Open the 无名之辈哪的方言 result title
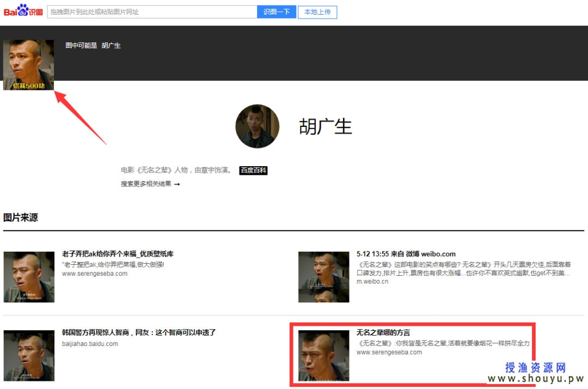Viewport: 588px width, 389px height. [x=383, y=332]
